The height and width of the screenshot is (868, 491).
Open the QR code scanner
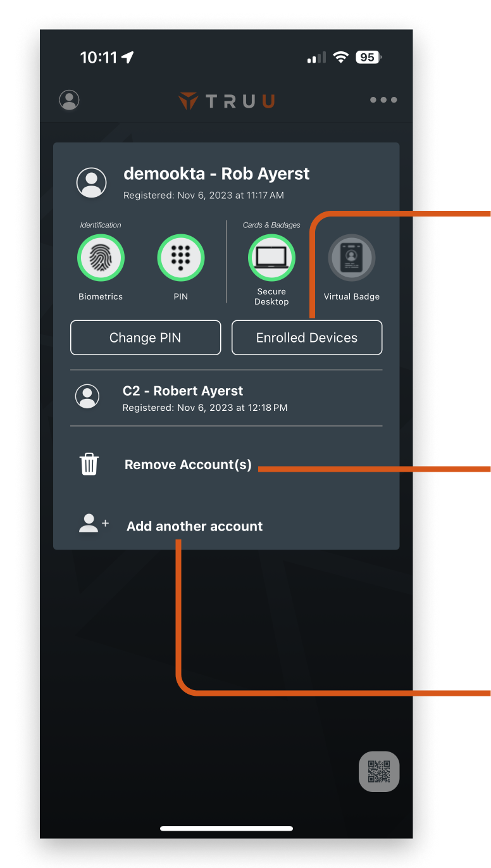tap(379, 771)
